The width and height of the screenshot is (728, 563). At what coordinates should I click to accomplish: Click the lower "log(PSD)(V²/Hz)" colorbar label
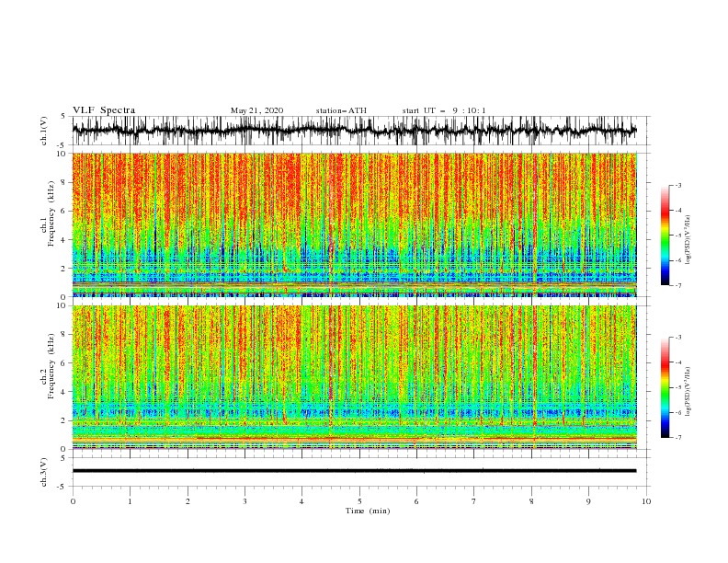[x=688, y=391]
